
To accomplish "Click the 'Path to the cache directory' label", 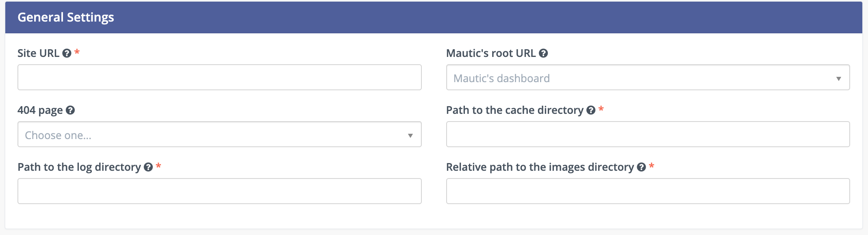I will pos(514,110).
